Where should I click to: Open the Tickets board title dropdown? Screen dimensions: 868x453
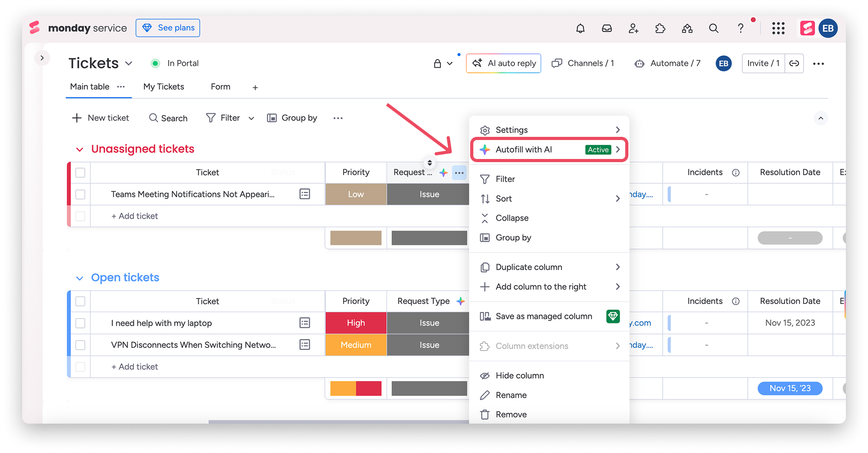(129, 63)
